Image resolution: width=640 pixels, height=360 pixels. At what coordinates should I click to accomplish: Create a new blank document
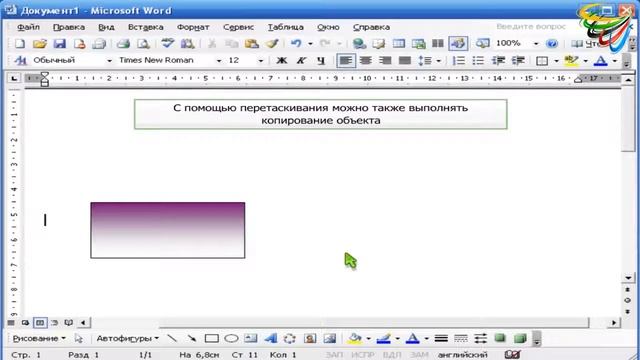pos(20,43)
